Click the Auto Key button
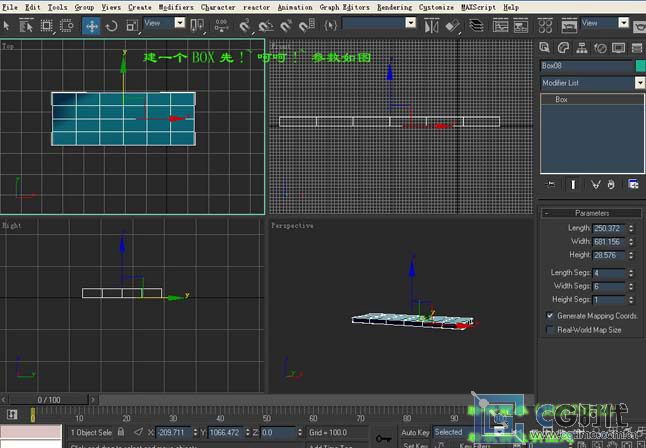The width and height of the screenshot is (646, 448). click(x=415, y=432)
